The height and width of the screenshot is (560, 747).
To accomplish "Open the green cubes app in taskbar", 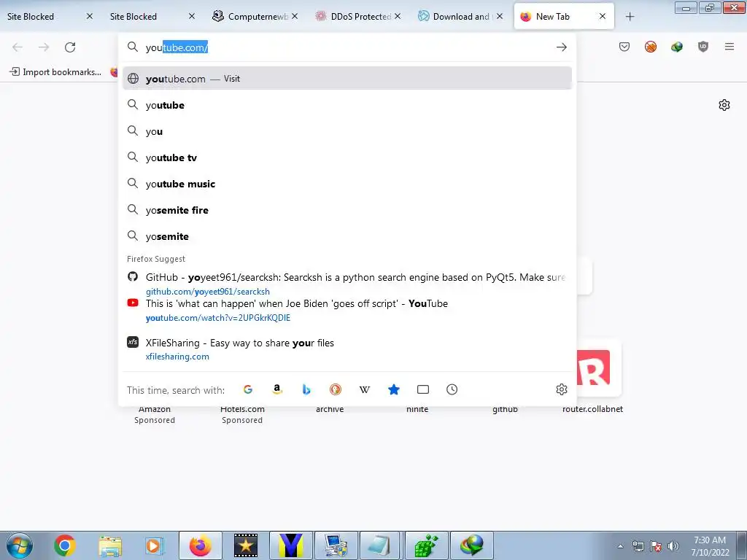I will 426,545.
